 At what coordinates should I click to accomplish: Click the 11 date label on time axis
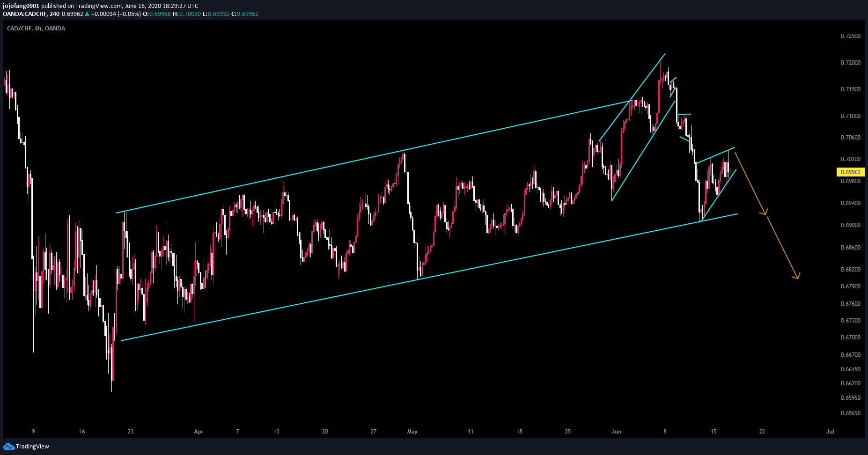tap(471, 432)
